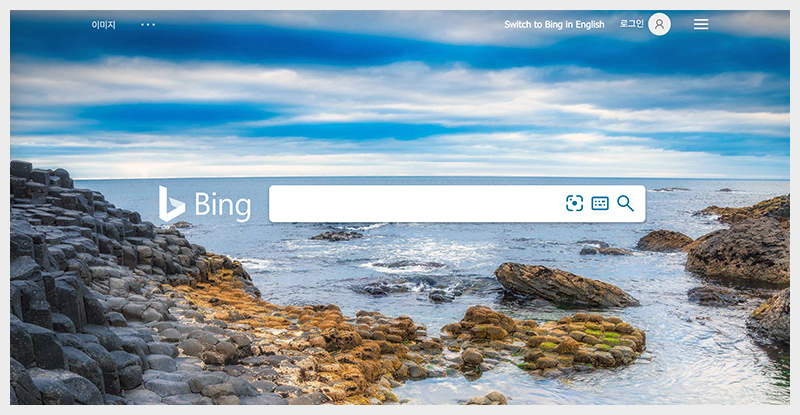Click the user profile avatar icon

click(x=659, y=24)
